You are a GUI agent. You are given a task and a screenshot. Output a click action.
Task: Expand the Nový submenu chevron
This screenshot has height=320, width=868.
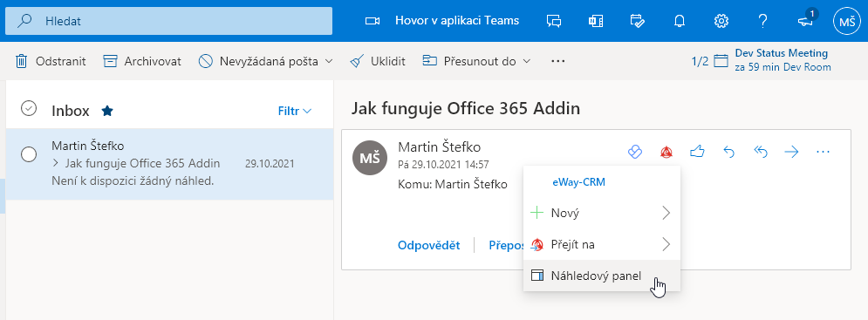666,213
